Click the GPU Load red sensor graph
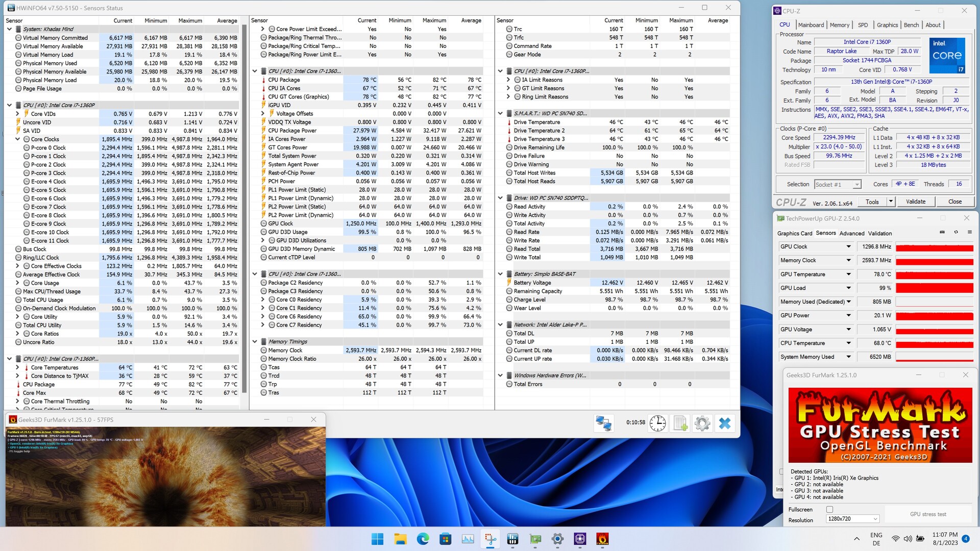980x551 pixels. point(934,288)
